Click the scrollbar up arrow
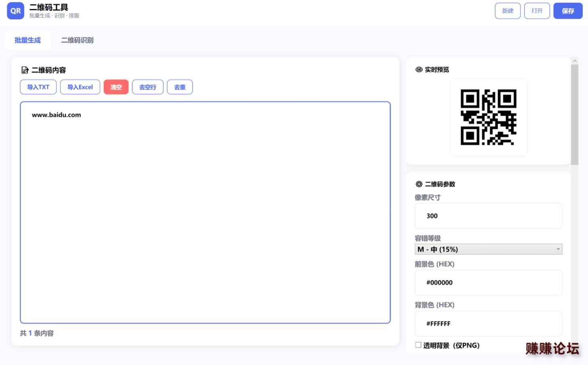 [575, 61]
